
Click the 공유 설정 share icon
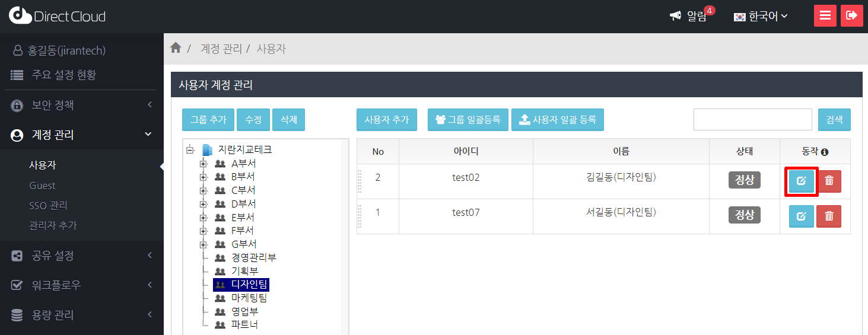(17, 256)
